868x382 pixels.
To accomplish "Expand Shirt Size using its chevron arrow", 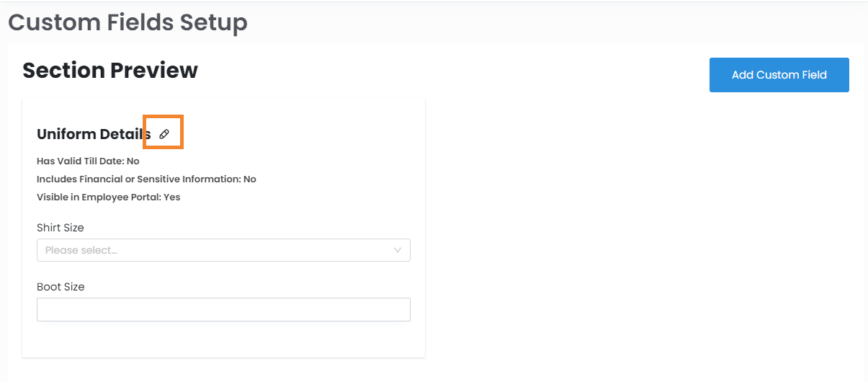I will point(398,250).
